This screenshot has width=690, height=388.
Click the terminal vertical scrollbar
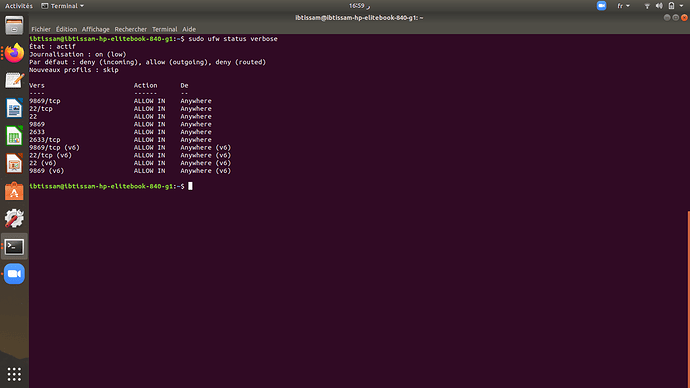[688, 299]
